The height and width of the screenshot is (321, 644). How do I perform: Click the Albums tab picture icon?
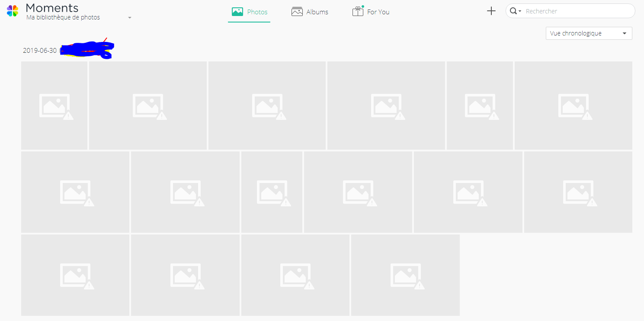(x=297, y=12)
